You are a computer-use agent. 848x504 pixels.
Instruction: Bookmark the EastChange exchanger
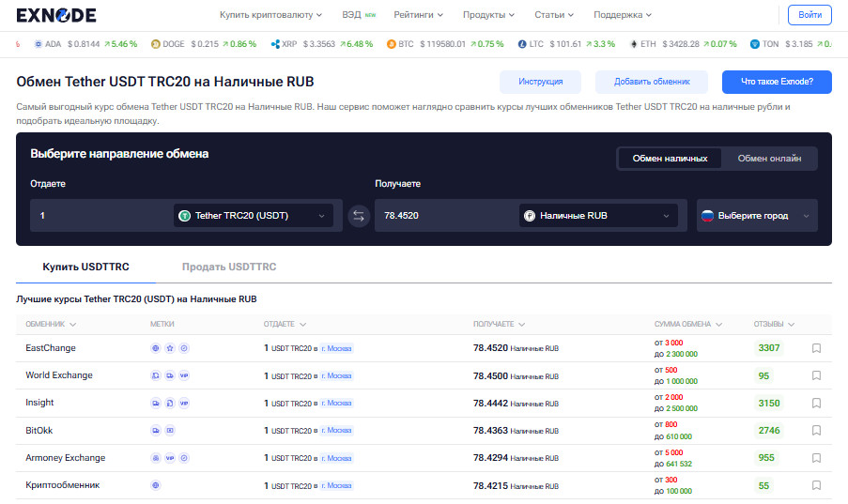(x=816, y=348)
